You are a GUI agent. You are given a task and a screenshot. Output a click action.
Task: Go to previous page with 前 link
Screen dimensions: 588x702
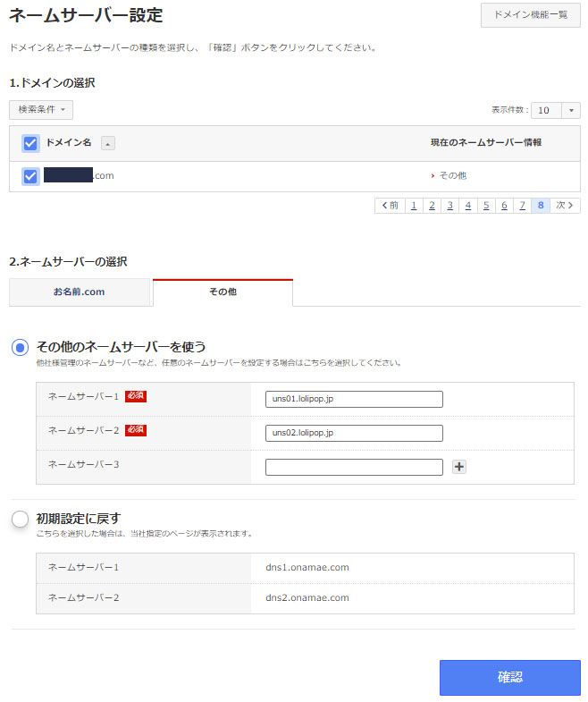(390, 206)
